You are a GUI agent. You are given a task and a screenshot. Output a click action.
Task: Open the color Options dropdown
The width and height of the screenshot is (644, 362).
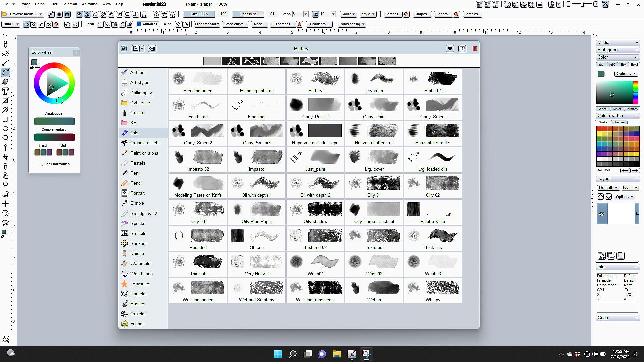(x=626, y=74)
